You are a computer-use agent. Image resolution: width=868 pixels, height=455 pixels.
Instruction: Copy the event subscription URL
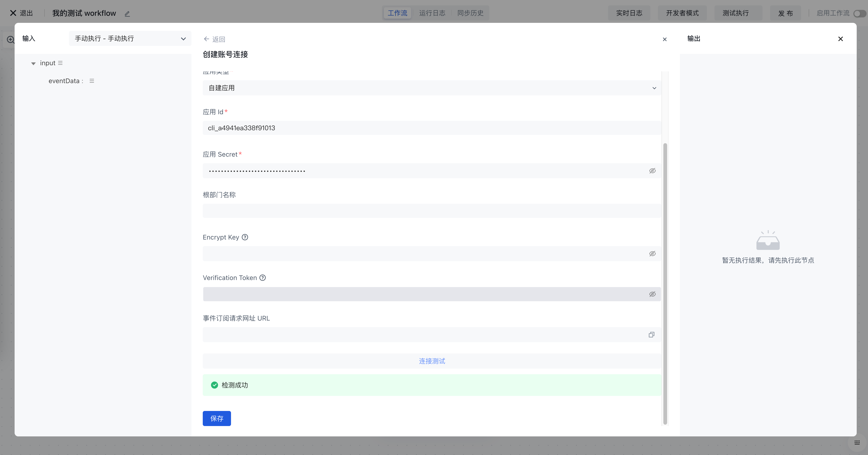tap(651, 335)
